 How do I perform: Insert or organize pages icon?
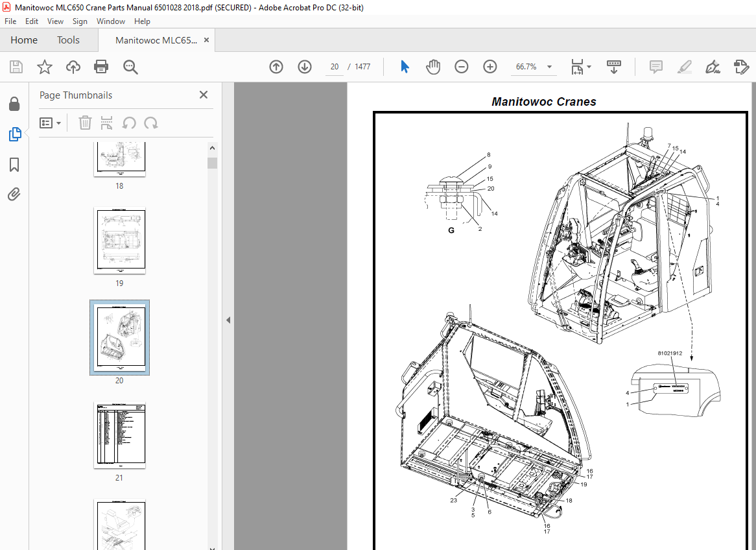(x=106, y=123)
